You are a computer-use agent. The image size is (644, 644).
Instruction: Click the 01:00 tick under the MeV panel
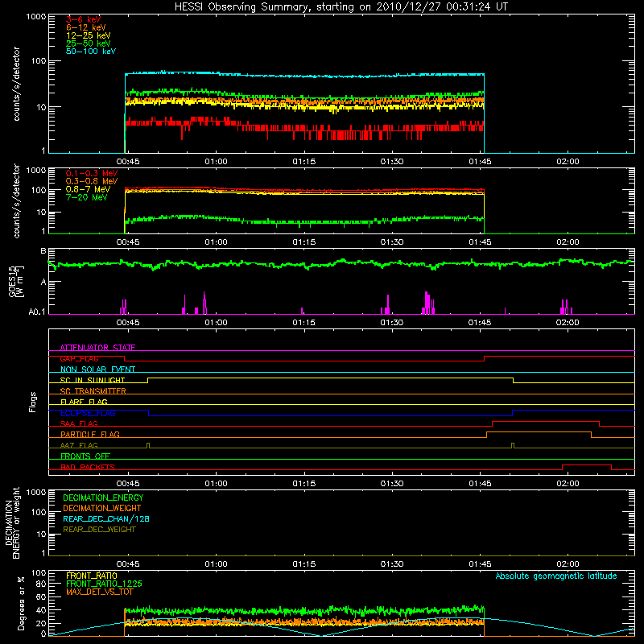click(x=216, y=242)
